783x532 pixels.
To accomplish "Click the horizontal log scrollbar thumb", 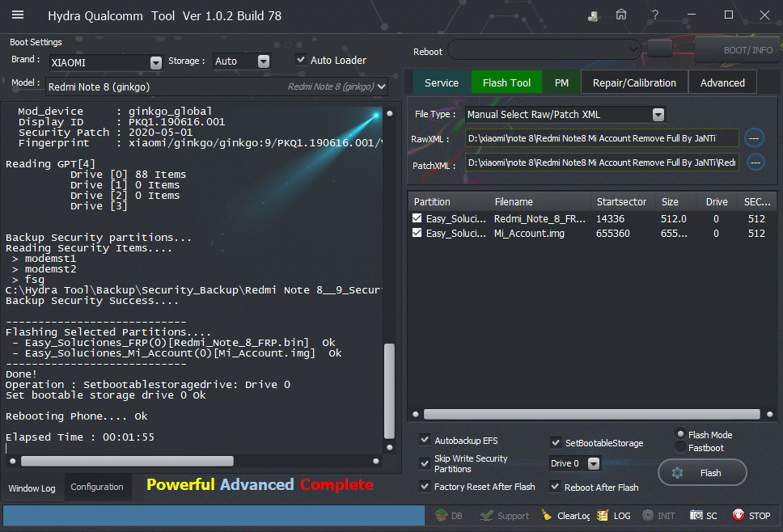I will coord(127,461).
